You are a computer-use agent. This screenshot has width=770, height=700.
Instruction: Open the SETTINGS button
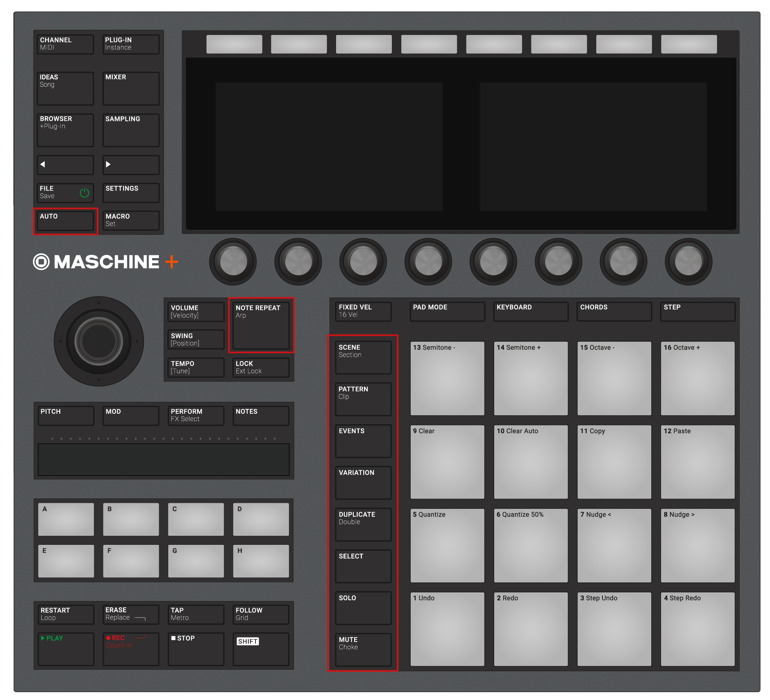tap(131, 192)
